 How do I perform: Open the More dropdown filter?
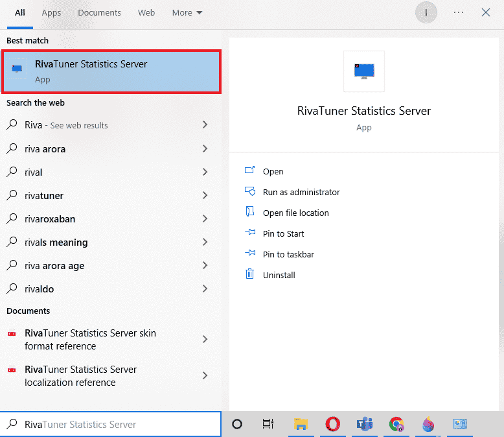click(187, 13)
